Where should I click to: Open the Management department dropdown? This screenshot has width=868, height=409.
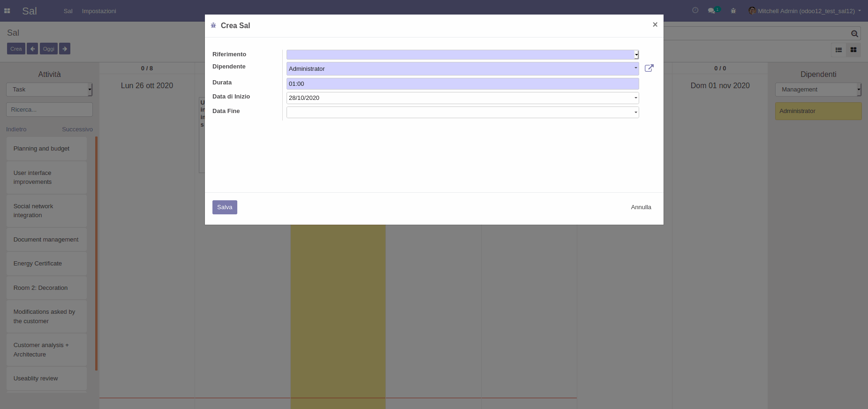tap(818, 90)
